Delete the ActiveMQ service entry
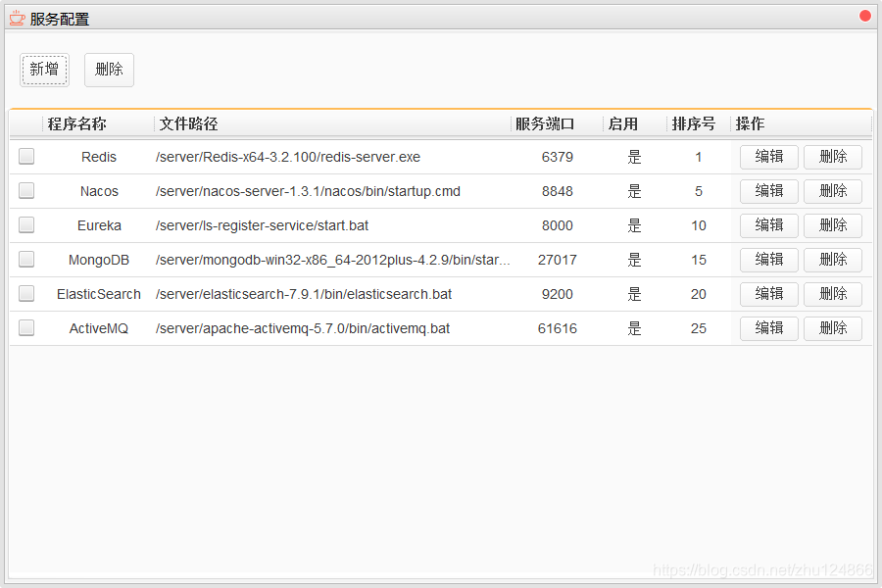Viewport: 882px width, 588px height. coord(833,328)
